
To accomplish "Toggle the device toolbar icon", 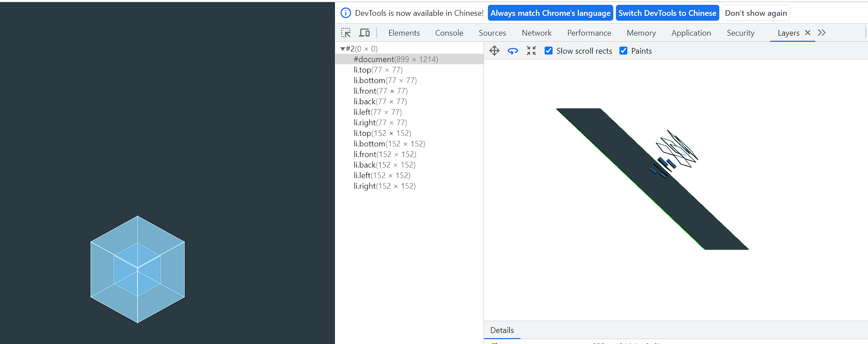I will (364, 33).
